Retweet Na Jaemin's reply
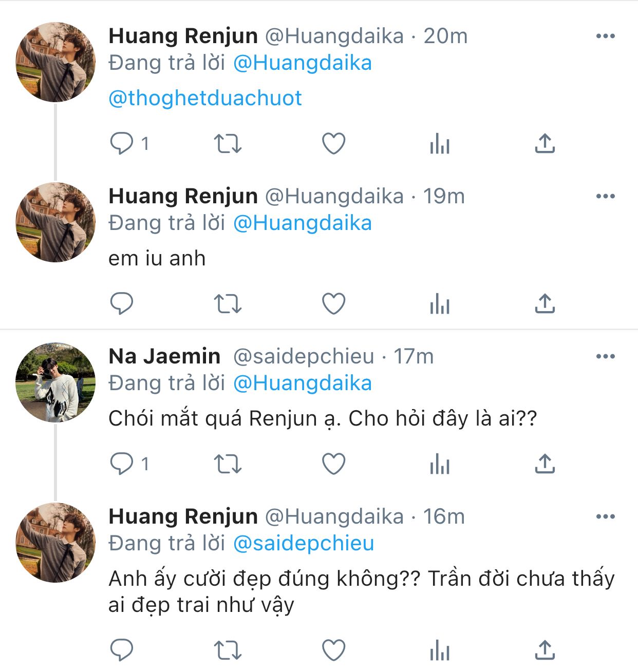This screenshot has height=672, width=638. [228, 464]
